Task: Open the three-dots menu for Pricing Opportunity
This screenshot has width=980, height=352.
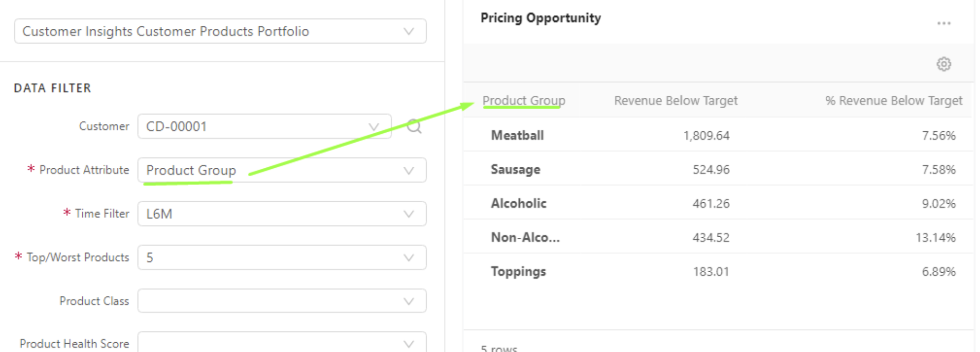Action: [943, 24]
